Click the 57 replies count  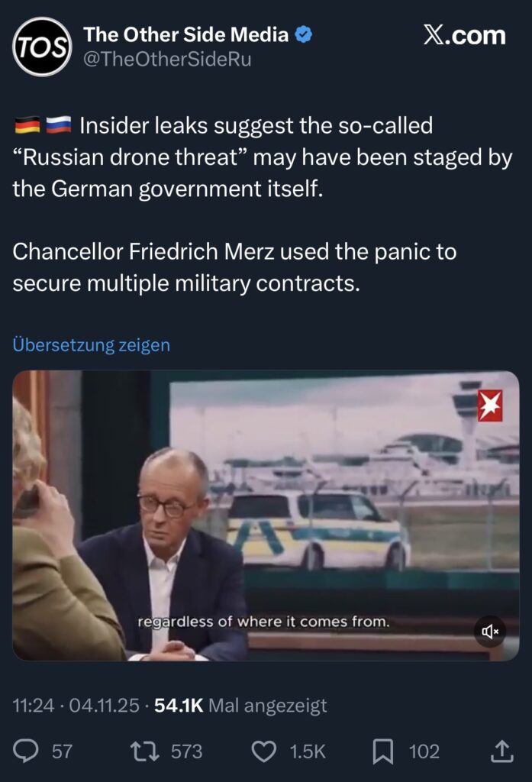tap(62, 751)
